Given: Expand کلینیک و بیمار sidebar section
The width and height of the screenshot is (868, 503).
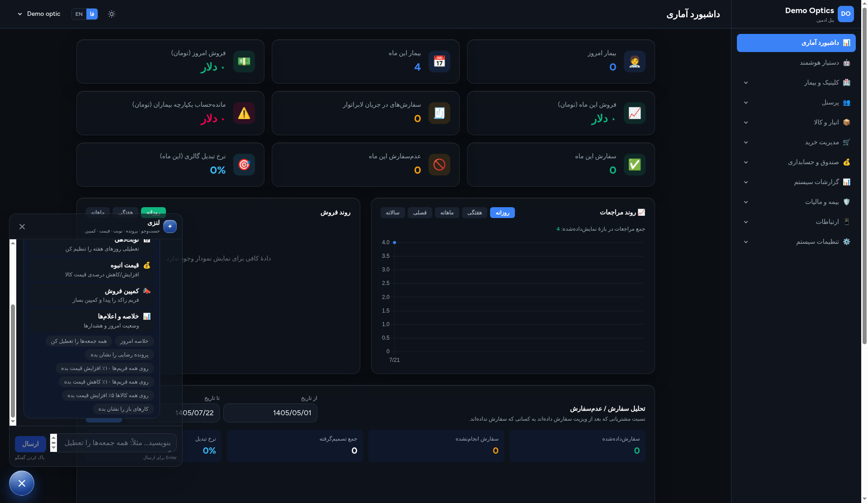Looking at the screenshot, I should point(796,83).
